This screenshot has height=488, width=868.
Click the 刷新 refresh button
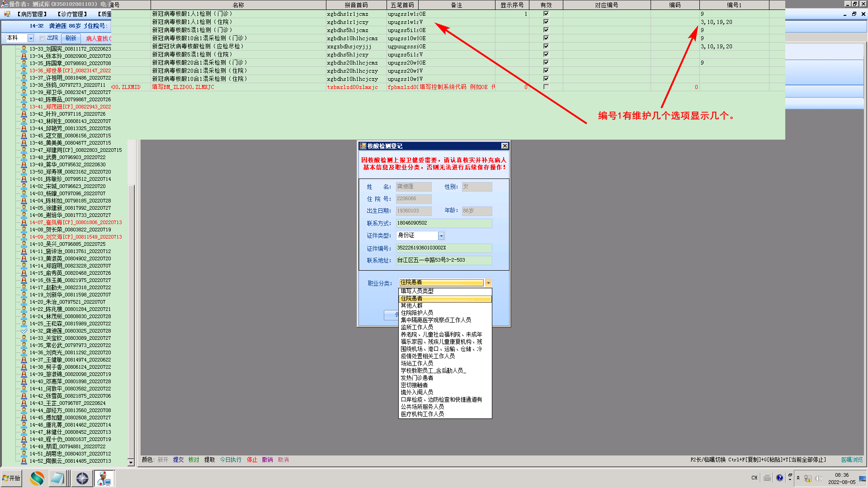(71, 38)
